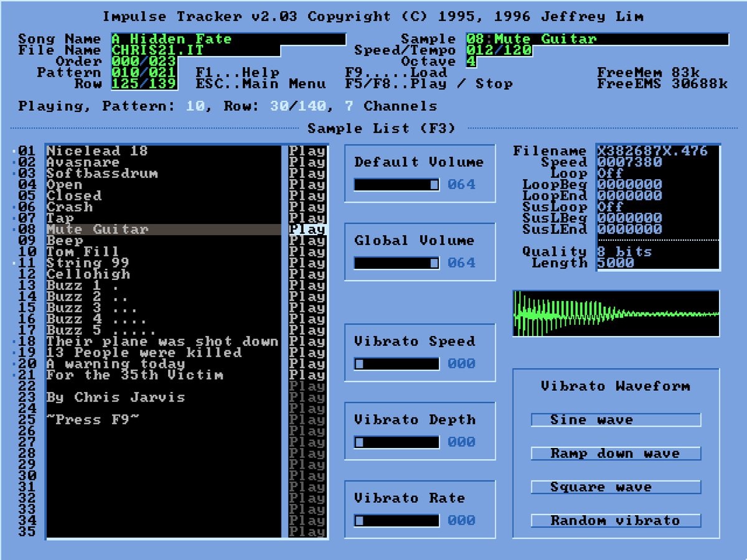Click the LoopBeg value field
Image resolution: width=747 pixels, height=560 pixels.
[658, 185]
